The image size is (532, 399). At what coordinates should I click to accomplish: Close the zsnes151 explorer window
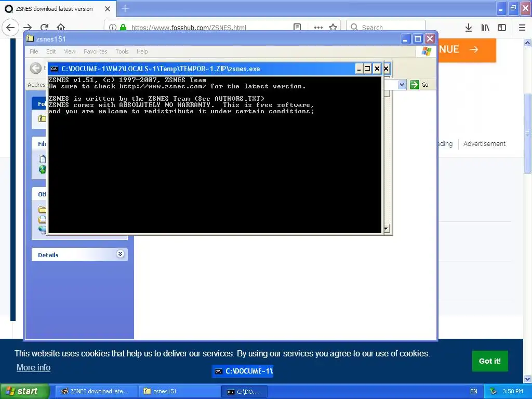coord(430,39)
